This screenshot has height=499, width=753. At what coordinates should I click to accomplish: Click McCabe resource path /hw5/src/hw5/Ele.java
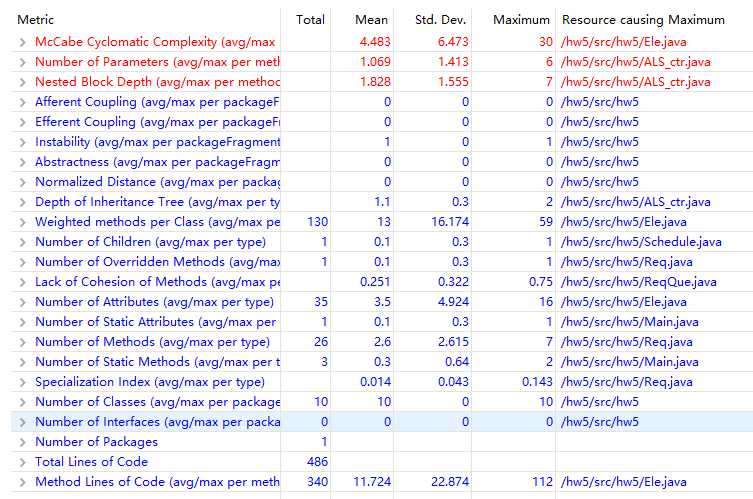point(624,42)
